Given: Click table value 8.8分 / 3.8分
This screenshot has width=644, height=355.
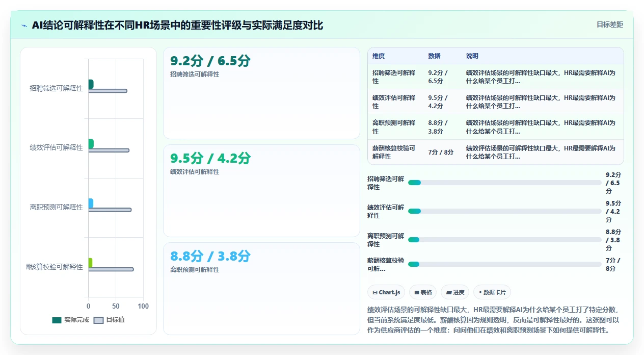Looking at the screenshot, I should (438, 127).
